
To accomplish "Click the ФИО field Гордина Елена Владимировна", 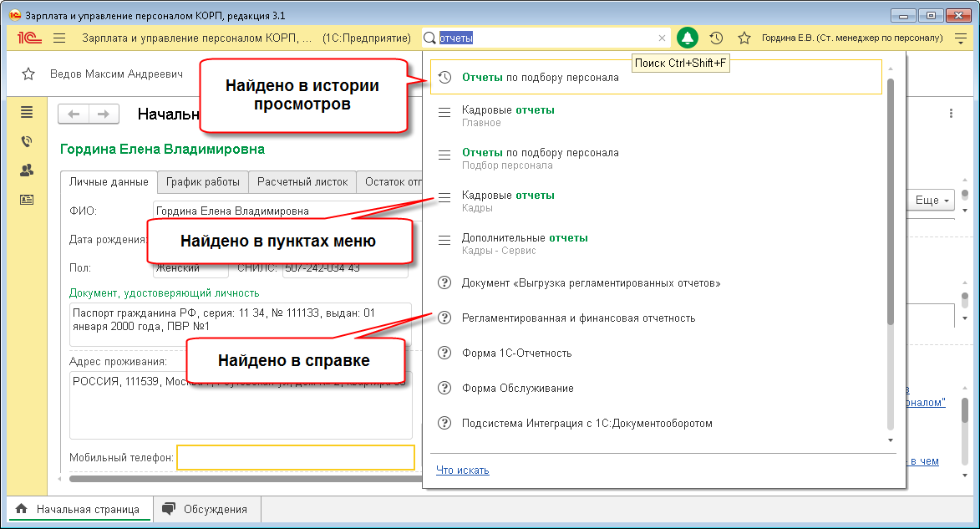I will tap(287, 211).
